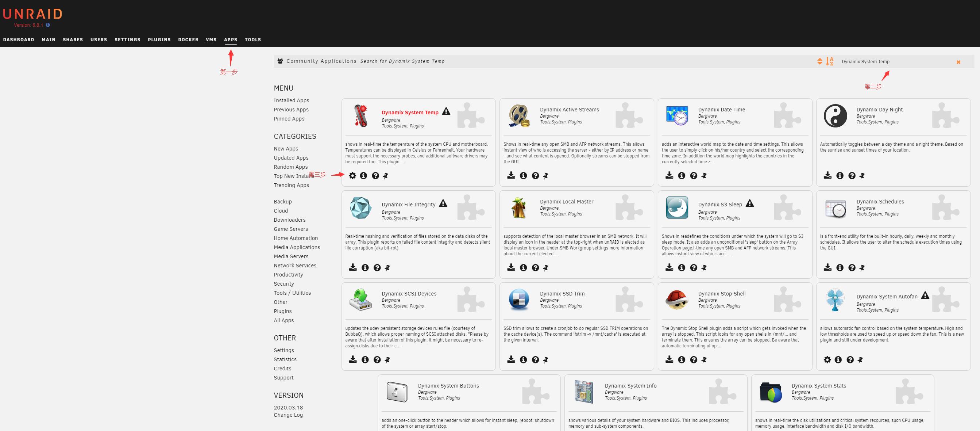This screenshot has width=980, height=431.
Task: Click the Dynamix Stop Shell turtle-shell thumbnail
Action: pos(677,299)
